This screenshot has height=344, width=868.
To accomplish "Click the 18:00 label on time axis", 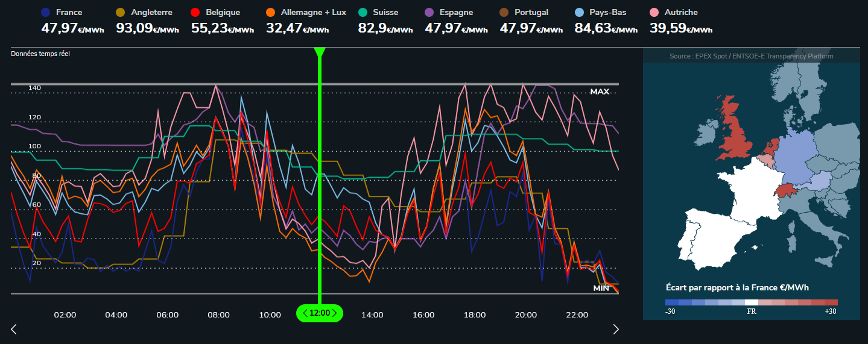I will [475, 315].
